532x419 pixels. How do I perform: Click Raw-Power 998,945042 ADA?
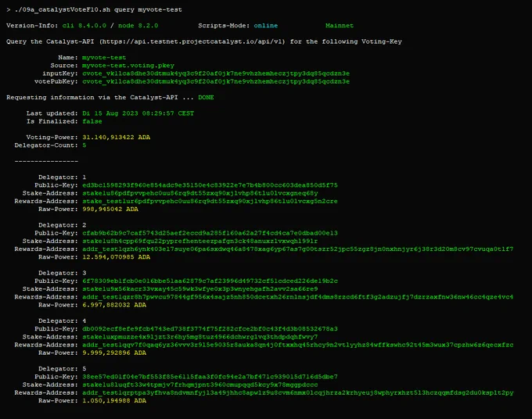pos(110,209)
